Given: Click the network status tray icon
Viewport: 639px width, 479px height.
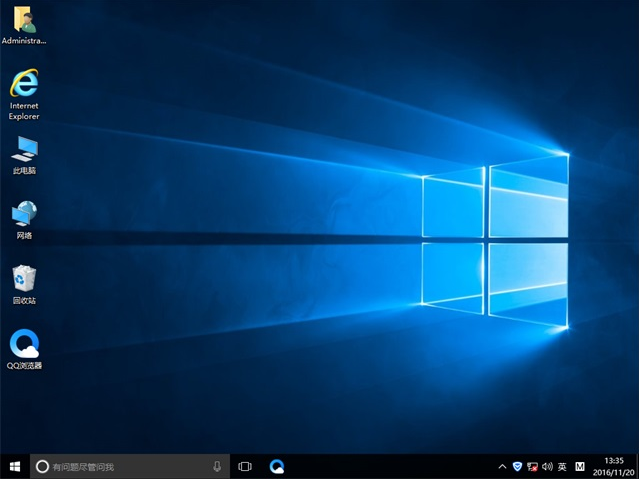Looking at the screenshot, I should click(x=532, y=466).
